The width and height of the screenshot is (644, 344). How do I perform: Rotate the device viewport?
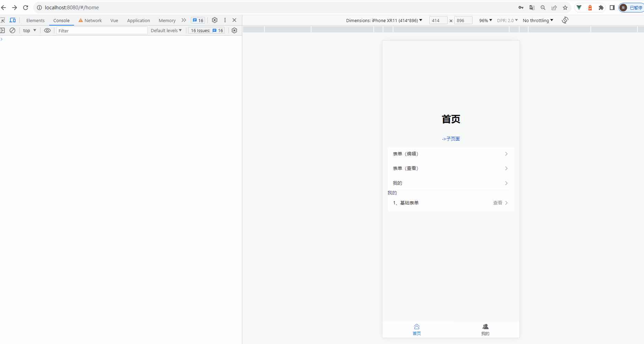click(x=565, y=20)
